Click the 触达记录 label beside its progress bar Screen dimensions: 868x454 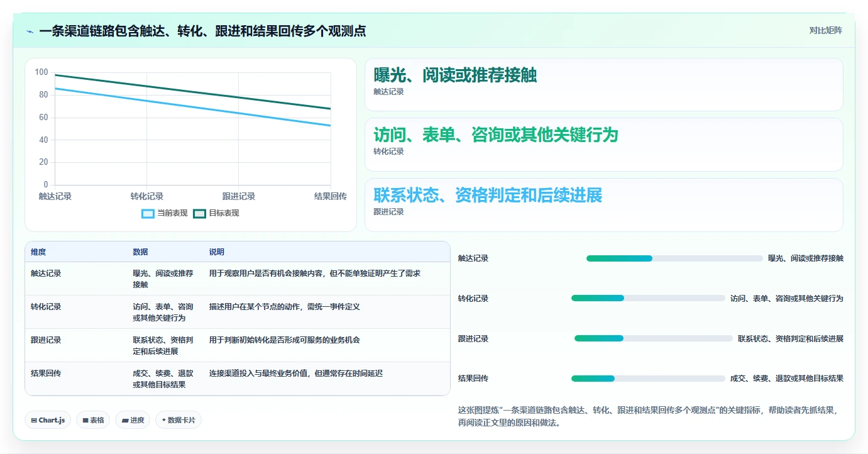[x=473, y=258]
